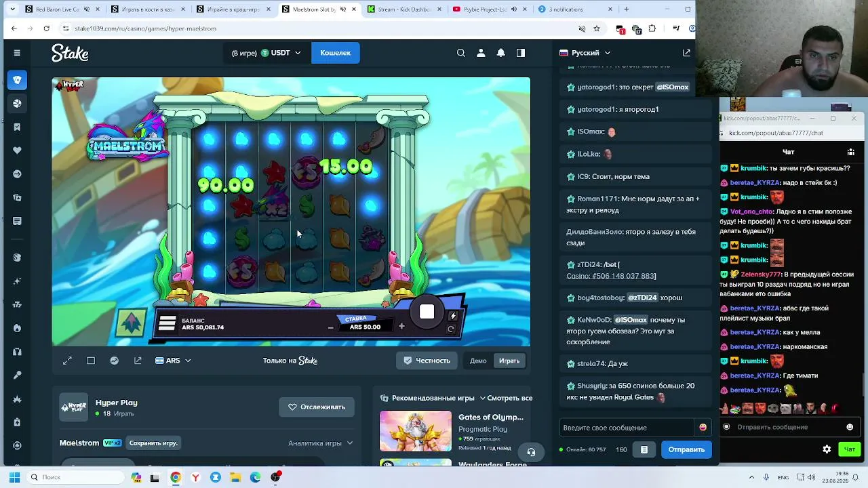The image size is (868, 488).
Task: Toggle the chat side panel icon
Action: pos(521,53)
